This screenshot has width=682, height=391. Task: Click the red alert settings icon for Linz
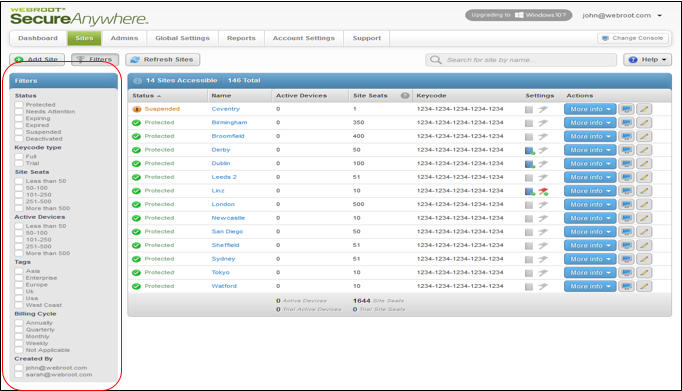click(543, 191)
